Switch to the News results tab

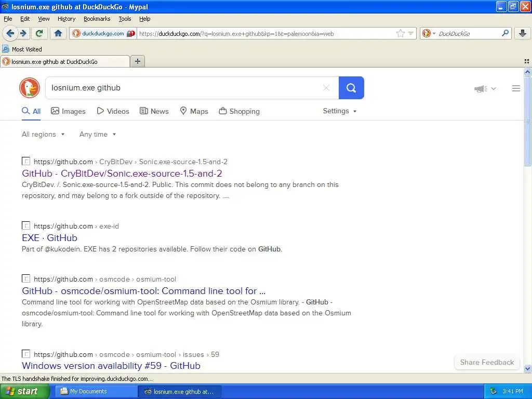(x=154, y=111)
